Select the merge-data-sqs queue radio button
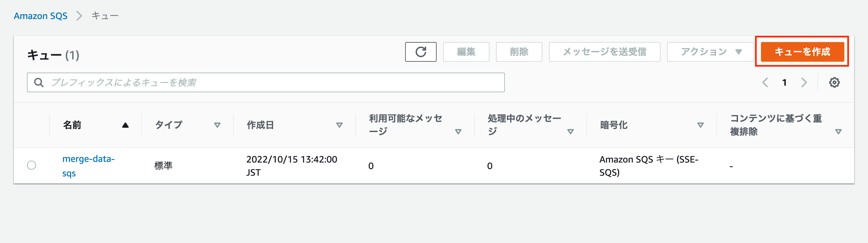 click(x=32, y=165)
